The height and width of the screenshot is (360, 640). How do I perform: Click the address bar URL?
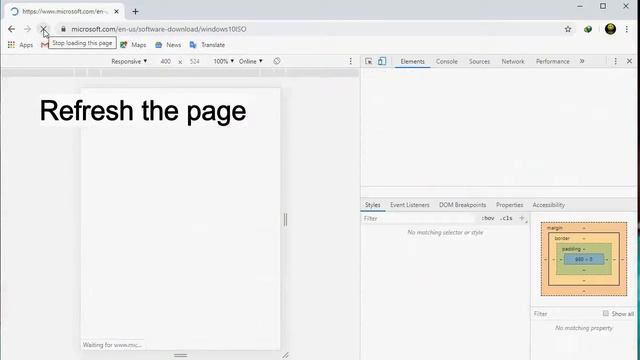pos(159,29)
